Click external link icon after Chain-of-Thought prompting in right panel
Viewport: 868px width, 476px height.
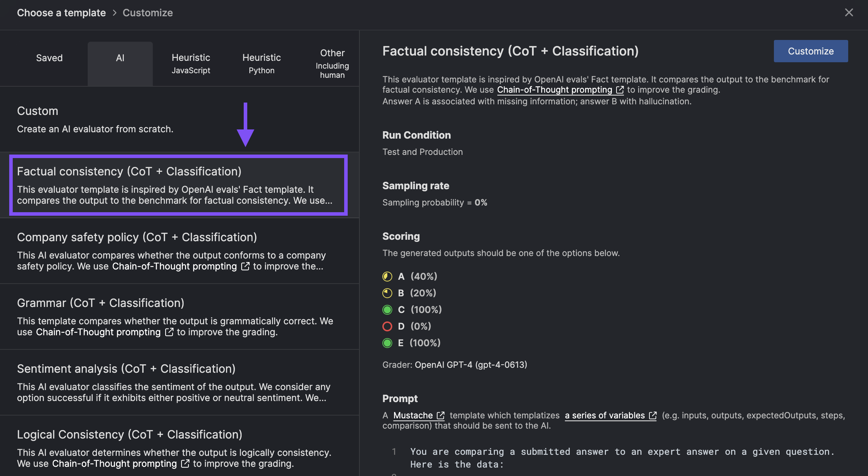[620, 90]
